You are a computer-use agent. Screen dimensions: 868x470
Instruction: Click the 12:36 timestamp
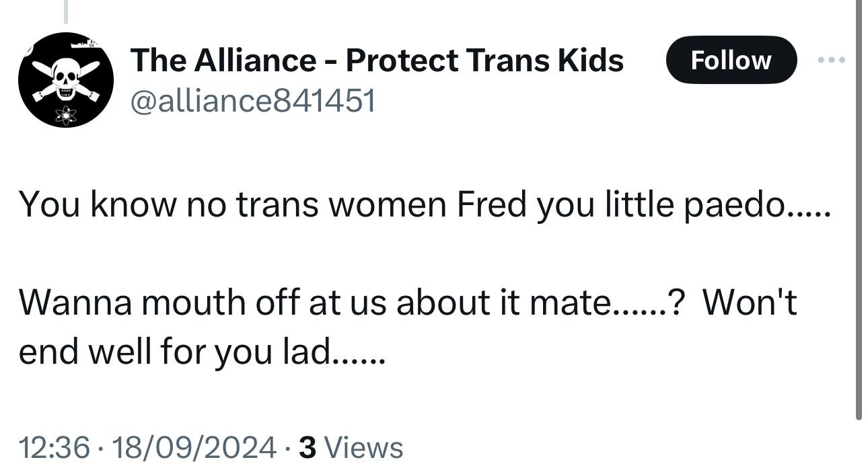[55, 447]
